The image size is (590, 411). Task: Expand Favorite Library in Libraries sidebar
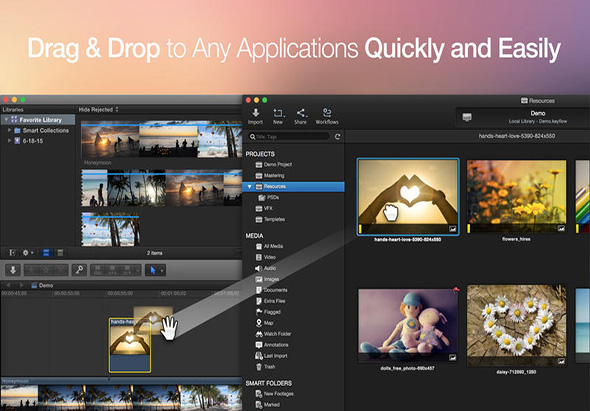tap(6, 120)
